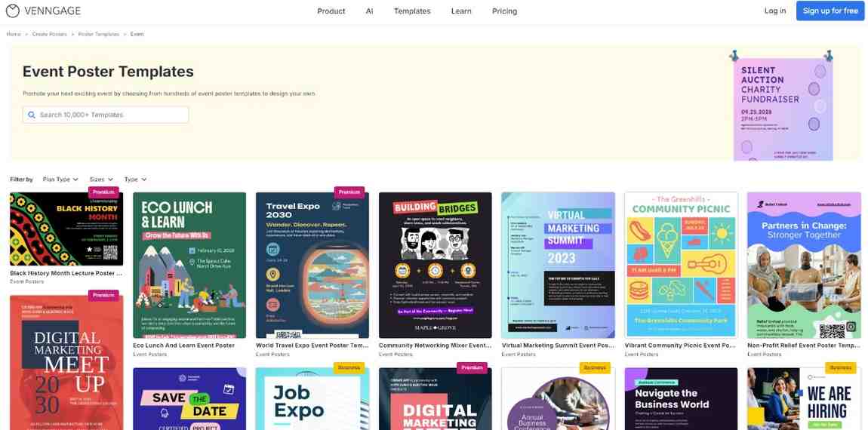Click Premium badge on Digital Marketing Meet Up poster

click(103, 295)
